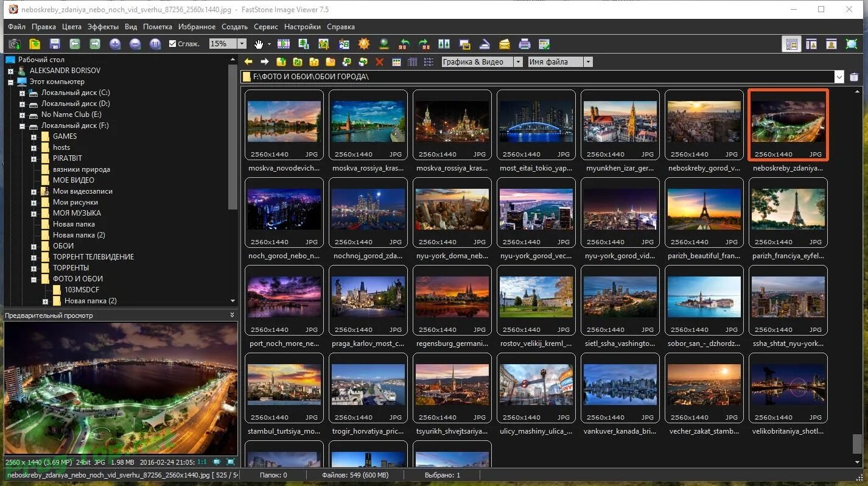Start slideshow from the filmstrip icon

284,44
